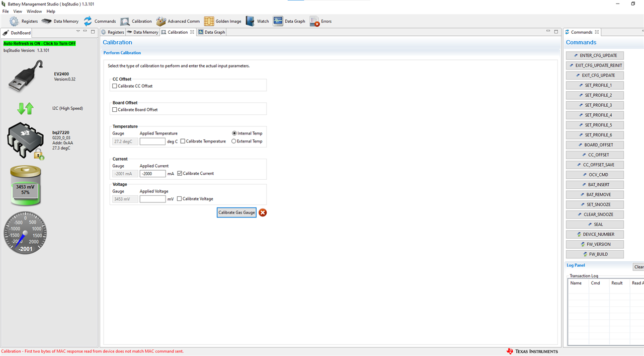644x356 pixels.
Task: Open the Help menu
Action: [x=51, y=11]
